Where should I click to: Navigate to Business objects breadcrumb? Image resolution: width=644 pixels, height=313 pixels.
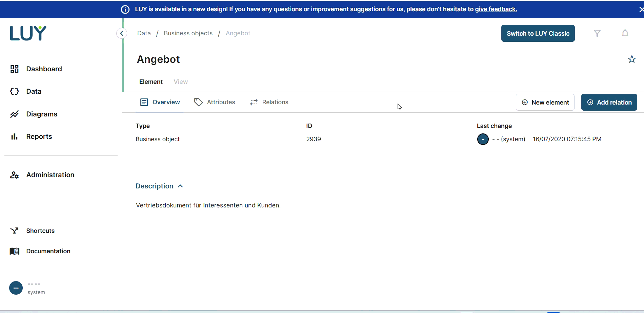click(188, 33)
